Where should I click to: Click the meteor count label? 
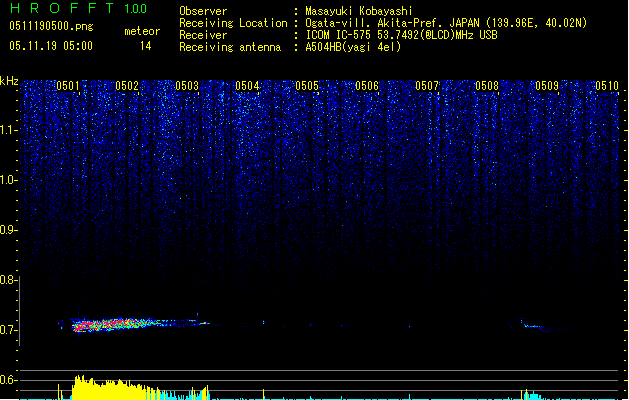point(142,31)
